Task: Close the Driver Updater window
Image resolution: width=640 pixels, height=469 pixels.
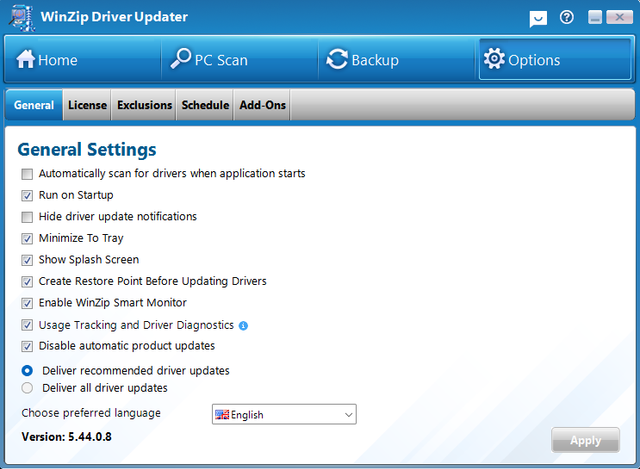Action: (x=619, y=17)
